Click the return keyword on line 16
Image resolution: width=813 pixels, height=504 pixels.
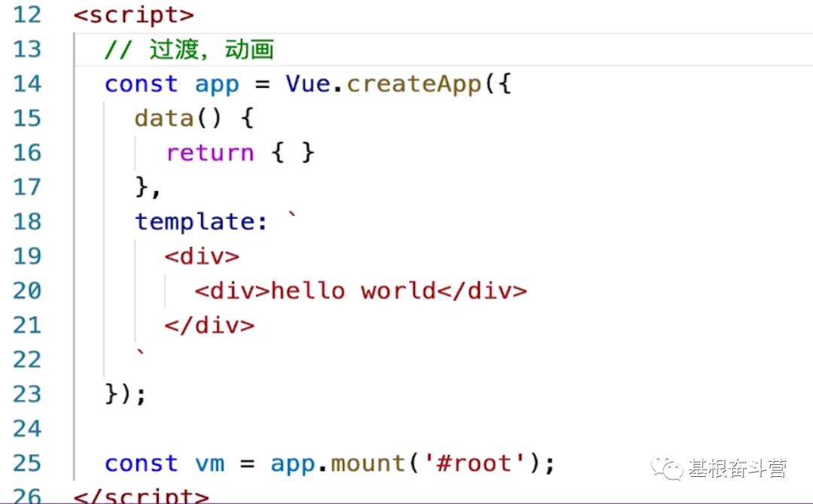point(209,152)
